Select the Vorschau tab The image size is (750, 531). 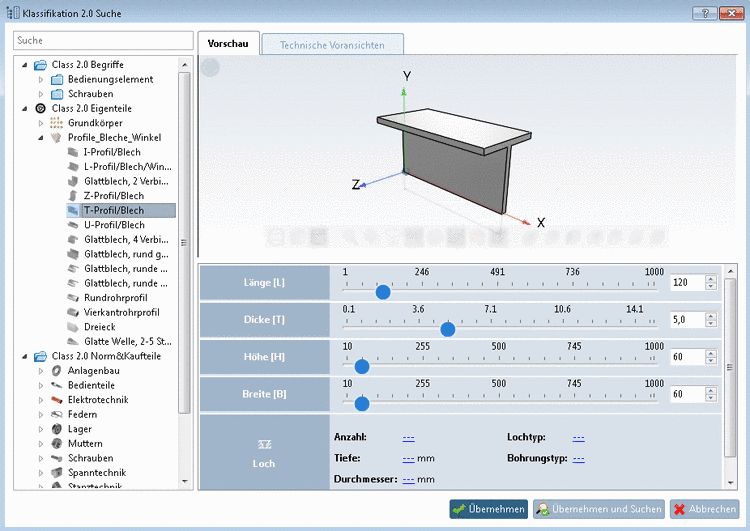tap(228, 44)
